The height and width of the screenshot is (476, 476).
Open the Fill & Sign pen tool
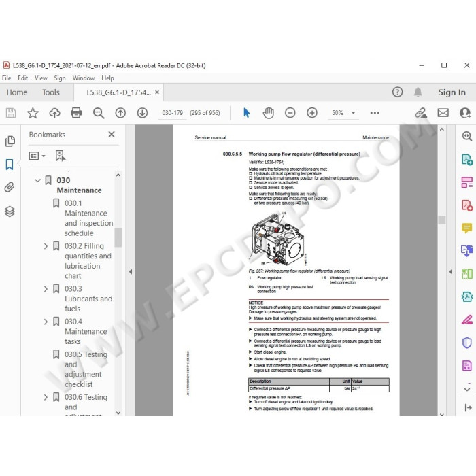(x=467, y=320)
